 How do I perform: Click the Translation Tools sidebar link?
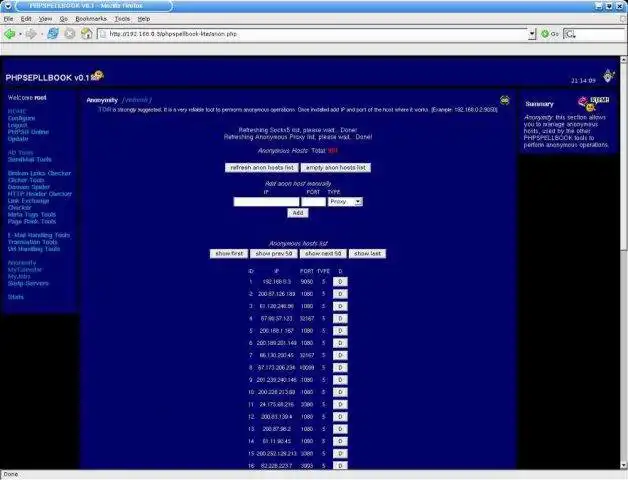click(32, 242)
